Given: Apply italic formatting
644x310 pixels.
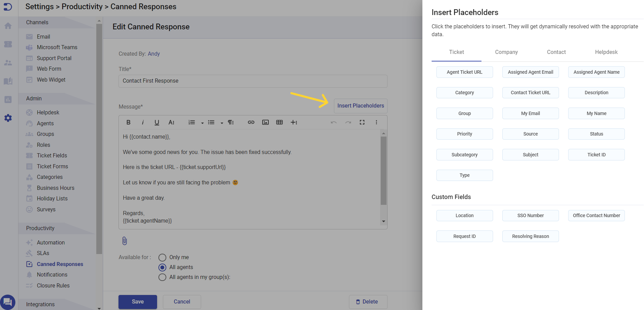Looking at the screenshot, I should [143, 122].
